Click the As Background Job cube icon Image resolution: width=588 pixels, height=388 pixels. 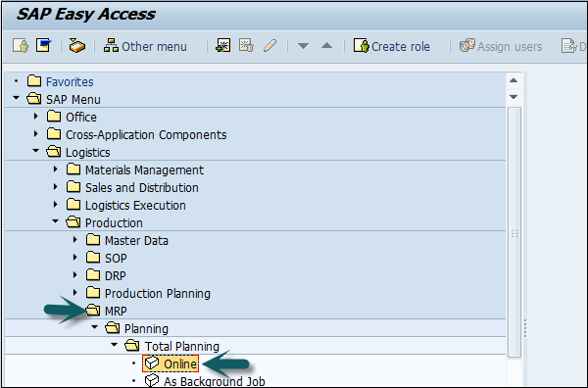click(152, 381)
